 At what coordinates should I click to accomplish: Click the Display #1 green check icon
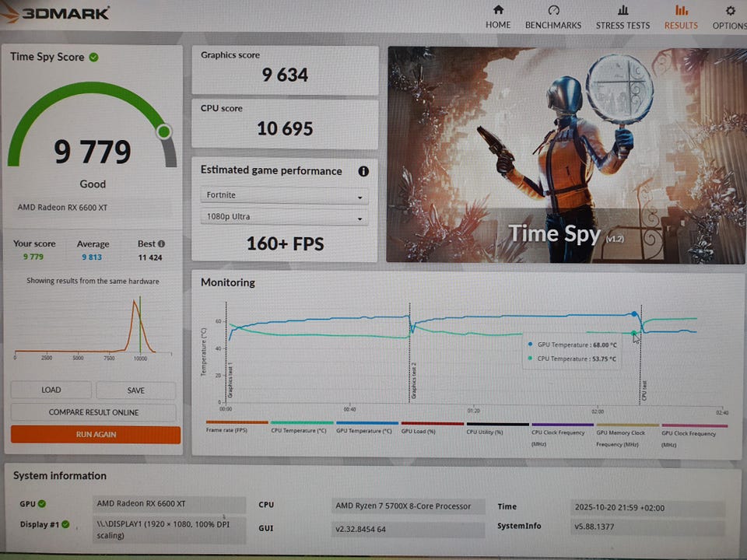pos(65,524)
